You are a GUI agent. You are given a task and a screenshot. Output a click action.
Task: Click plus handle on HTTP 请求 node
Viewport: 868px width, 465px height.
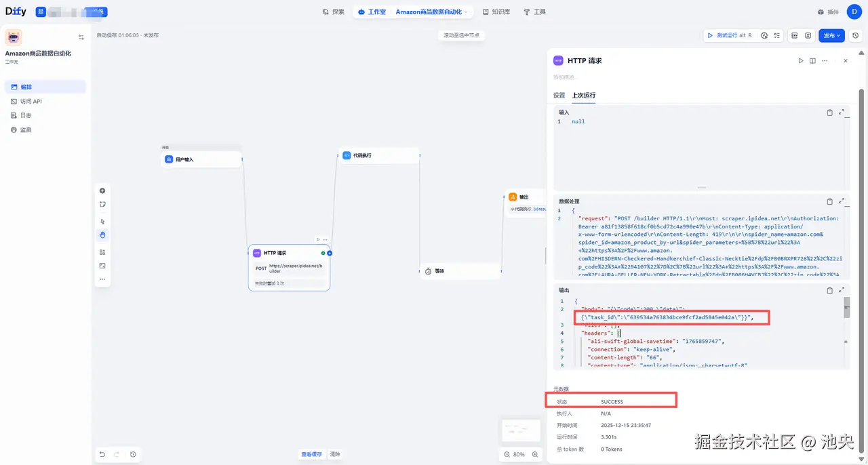tap(330, 253)
